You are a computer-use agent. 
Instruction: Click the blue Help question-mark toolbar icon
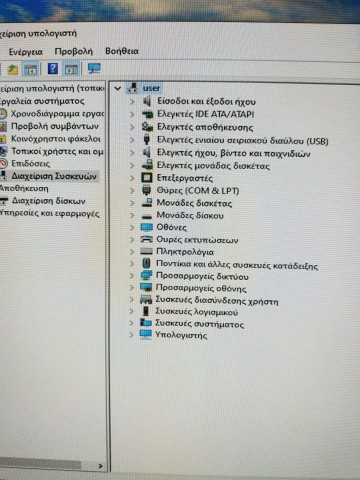tap(53, 69)
